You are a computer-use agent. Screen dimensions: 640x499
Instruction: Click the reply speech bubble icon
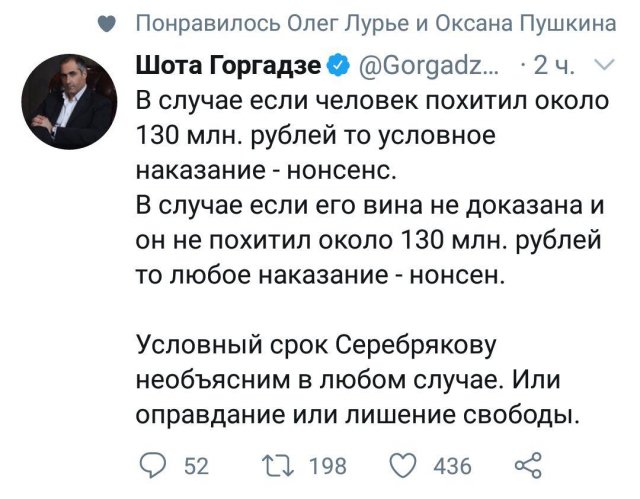153,464
